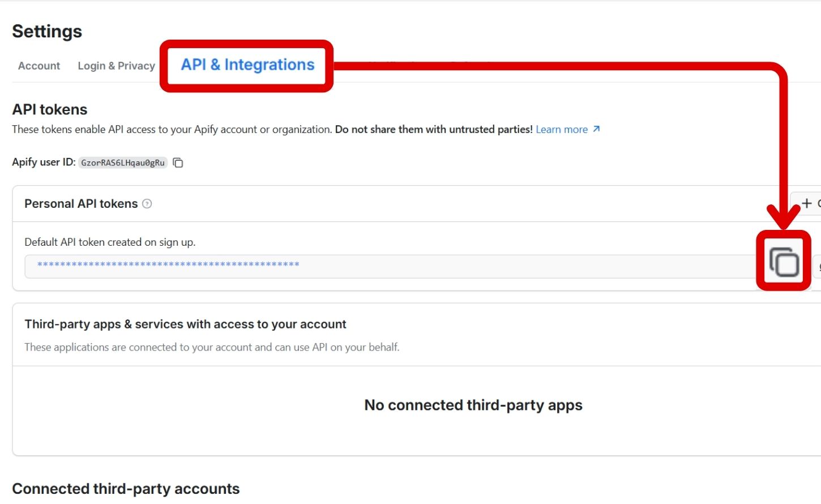Select the API & Integrations tab
This screenshot has height=504, width=821.
pos(246,65)
